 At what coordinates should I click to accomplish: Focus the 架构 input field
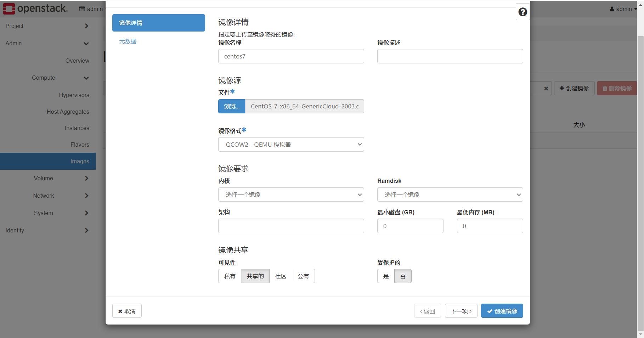coord(291,226)
